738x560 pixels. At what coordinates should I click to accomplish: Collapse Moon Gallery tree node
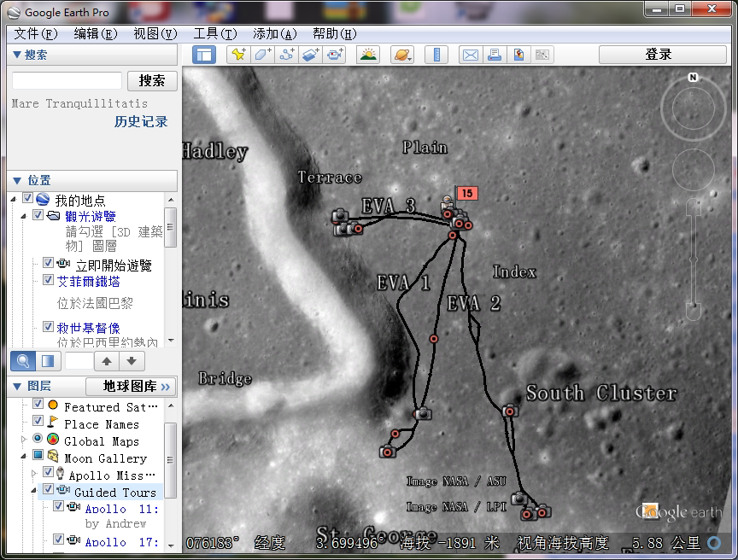24,456
